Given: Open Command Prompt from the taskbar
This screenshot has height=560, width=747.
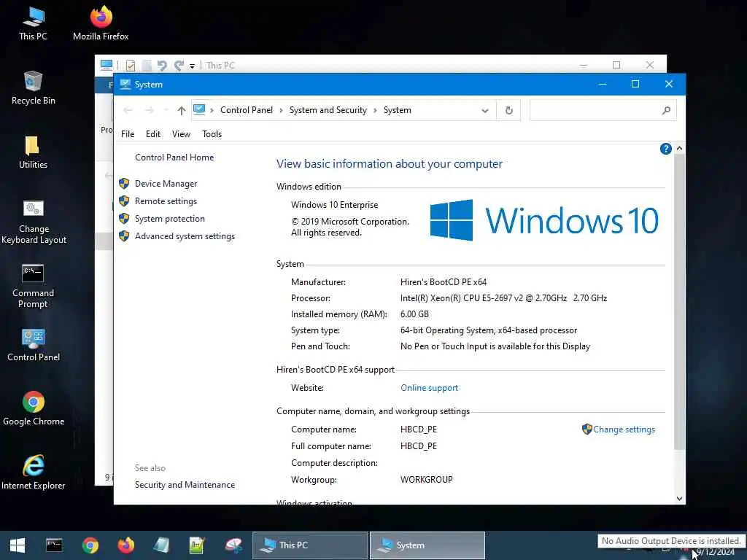Looking at the screenshot, I should coord(54,545).
